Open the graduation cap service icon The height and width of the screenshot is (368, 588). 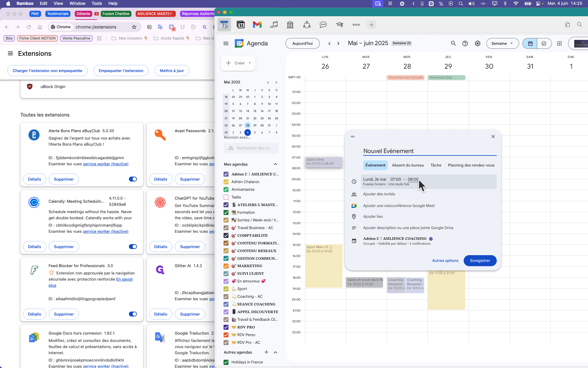click(340, 25)
